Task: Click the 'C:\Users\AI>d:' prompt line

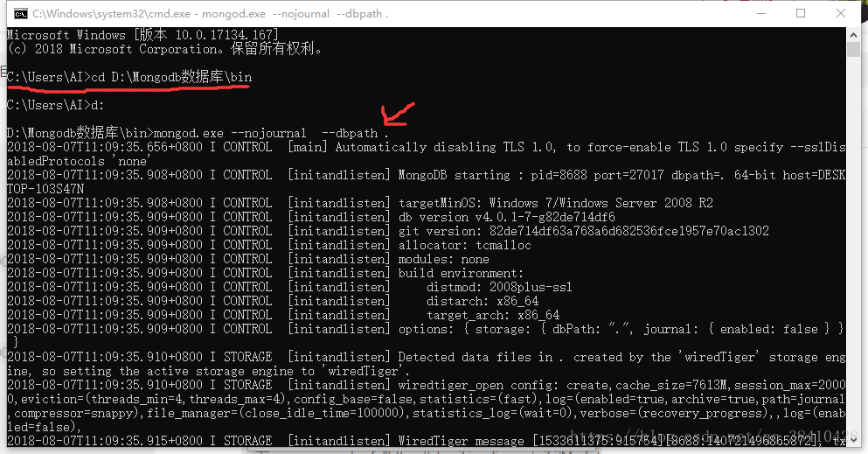Action: point(55,105)
